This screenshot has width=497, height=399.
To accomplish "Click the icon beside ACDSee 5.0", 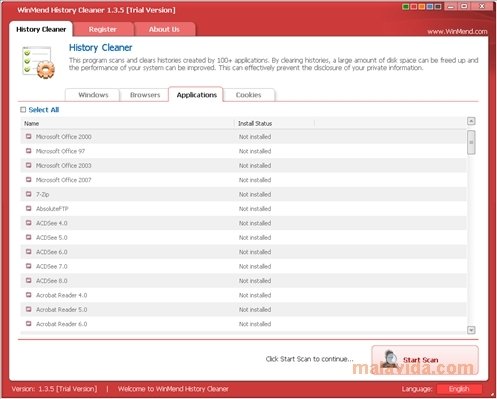I will [x=29, y=237].
